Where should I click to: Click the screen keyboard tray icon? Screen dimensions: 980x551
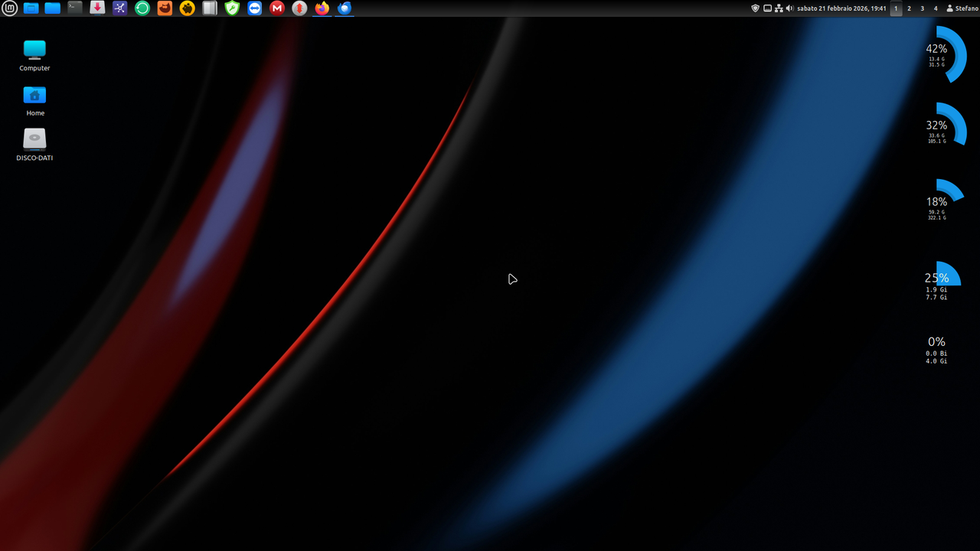coord(768,8)
